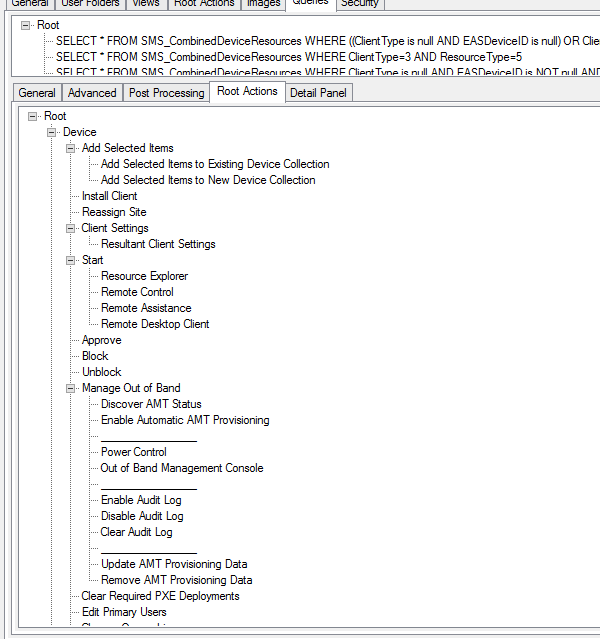Screen dimensions: 600x639
Task: Select the Resource Explorer action
Action: click(x=144, y=276)
